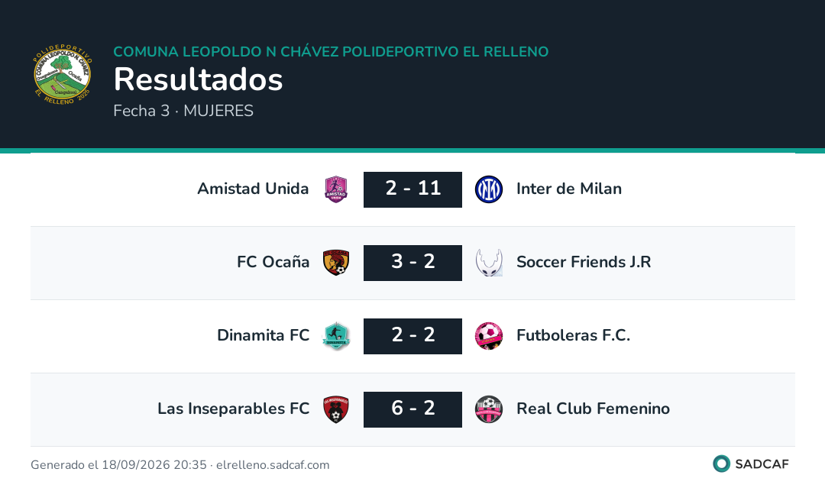Click the Futboleras F.C. ball crest
825x504 pixels.
coord(489,336)
